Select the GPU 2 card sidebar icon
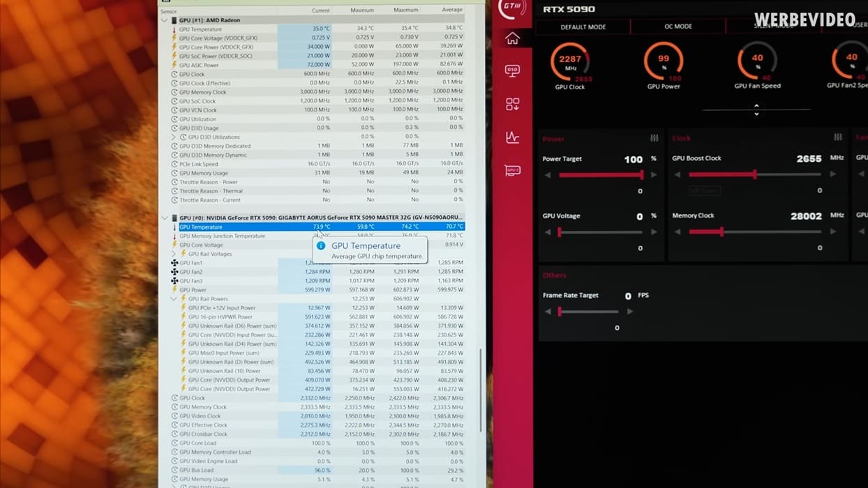This screenshot has width=868, height=488. point(512,170)
